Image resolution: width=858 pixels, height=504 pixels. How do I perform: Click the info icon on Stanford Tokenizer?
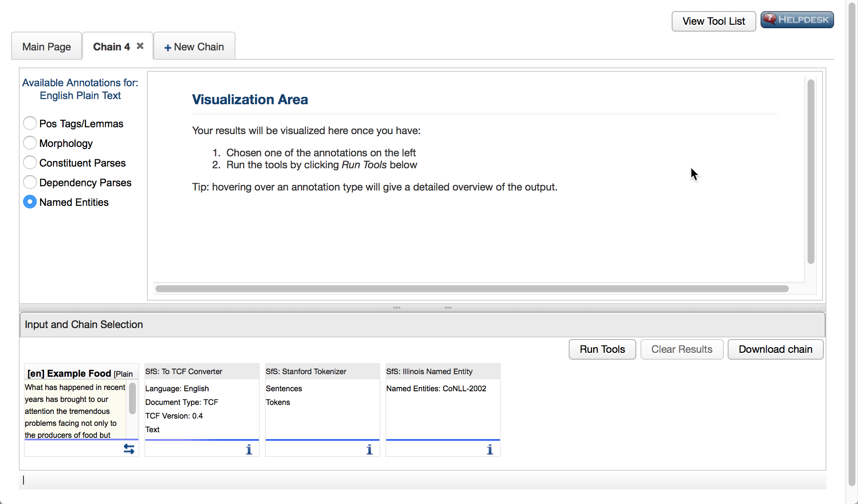point(370,449)
